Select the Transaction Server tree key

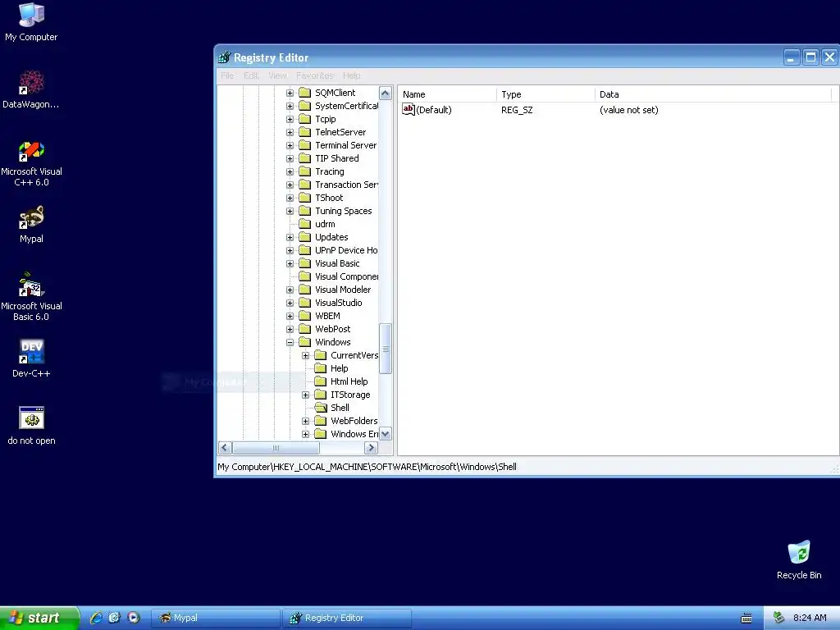click(346, 185)
